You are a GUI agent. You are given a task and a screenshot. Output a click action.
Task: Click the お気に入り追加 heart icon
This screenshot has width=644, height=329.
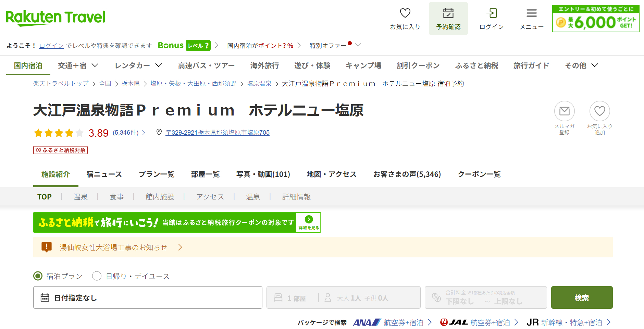pyautogui.click(x=600, y=111)
